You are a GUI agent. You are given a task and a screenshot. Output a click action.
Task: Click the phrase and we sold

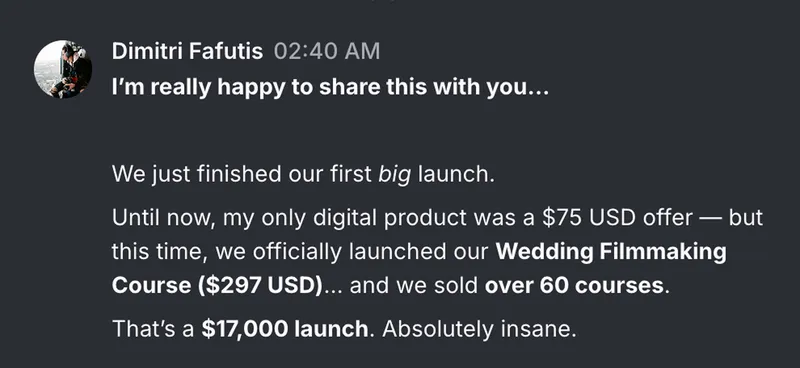(414, 286)
